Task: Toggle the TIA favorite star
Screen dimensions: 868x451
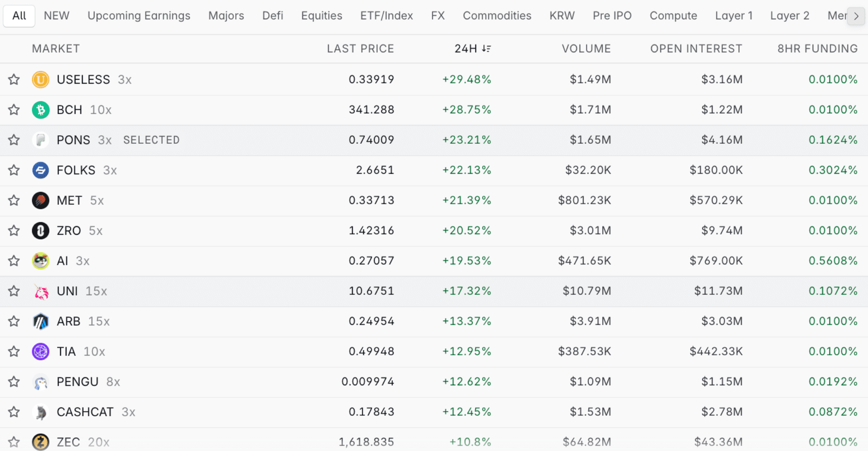Action: click(14, 352)
